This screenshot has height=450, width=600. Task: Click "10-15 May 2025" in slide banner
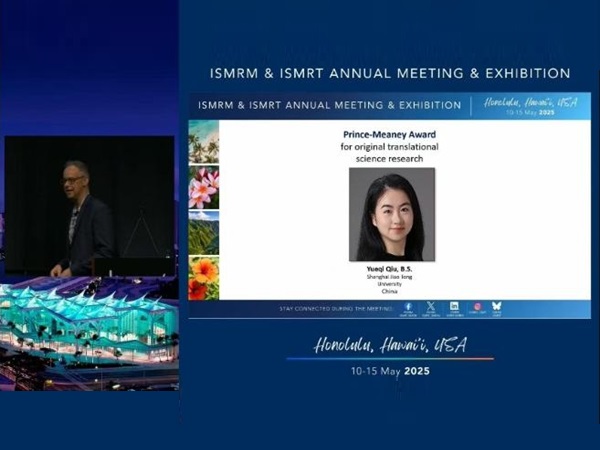(x=530, y=112)
